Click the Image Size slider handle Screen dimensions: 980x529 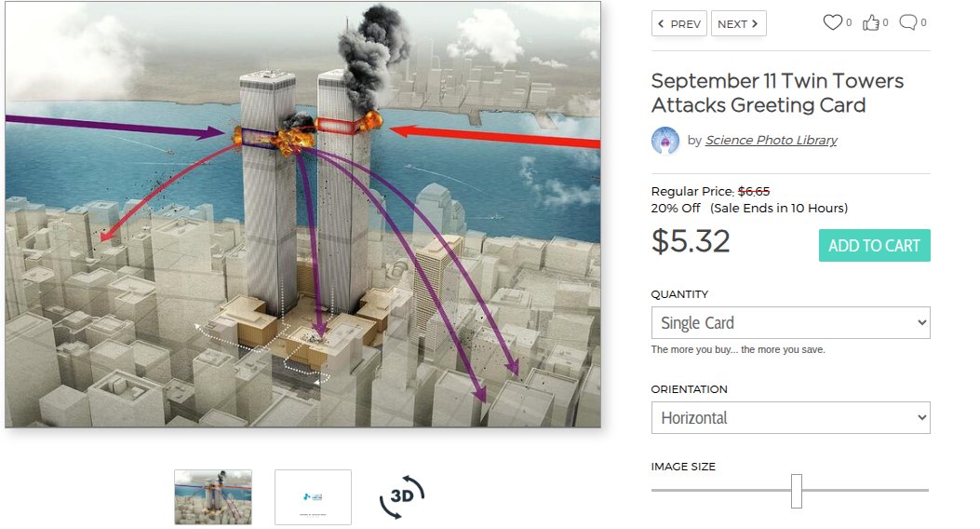797,491
